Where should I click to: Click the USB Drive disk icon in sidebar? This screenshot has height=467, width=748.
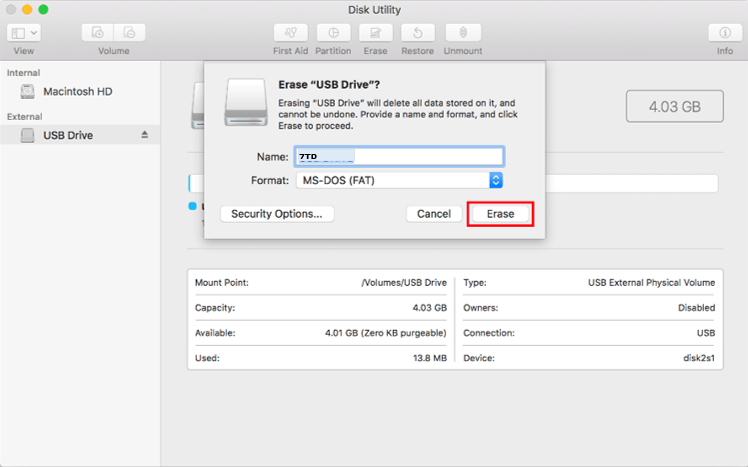(x=28, y=135)
